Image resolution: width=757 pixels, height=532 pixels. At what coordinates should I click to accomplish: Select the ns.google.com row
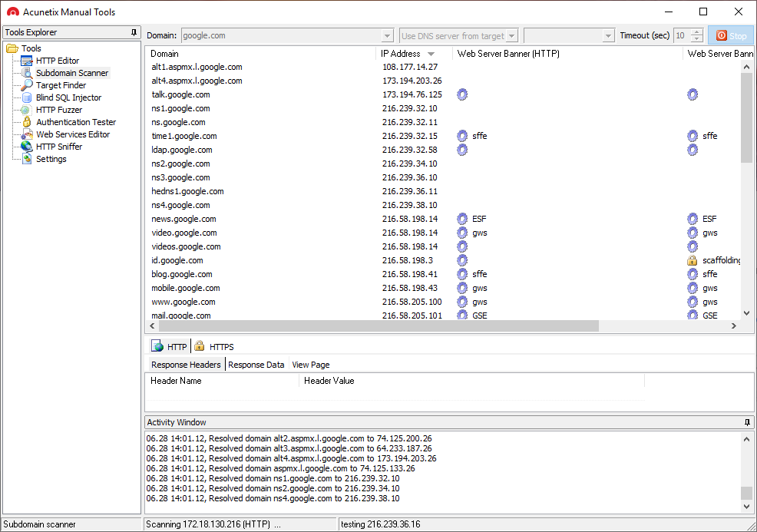443,122
